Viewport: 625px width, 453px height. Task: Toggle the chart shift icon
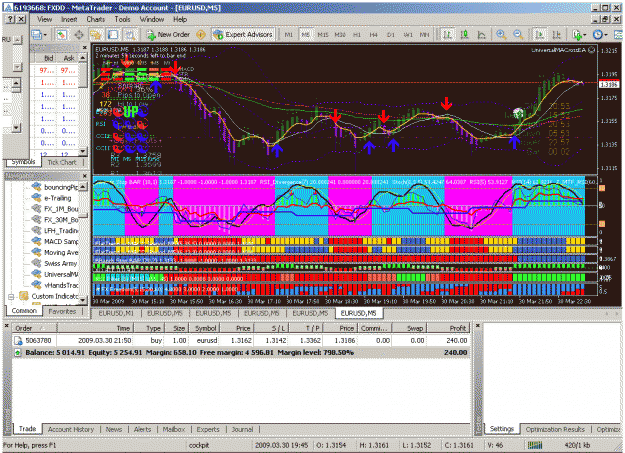pyautogui.click(x=557, y=35)
